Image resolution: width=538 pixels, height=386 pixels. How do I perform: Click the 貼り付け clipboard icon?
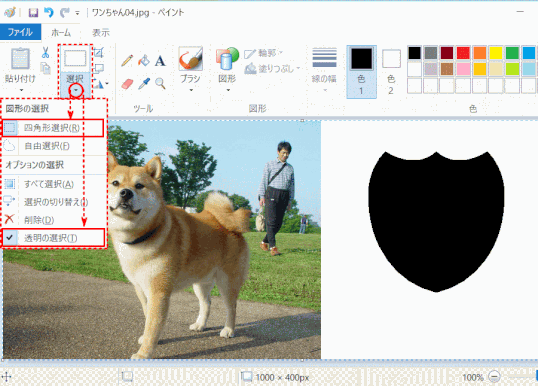coord(20,59)
